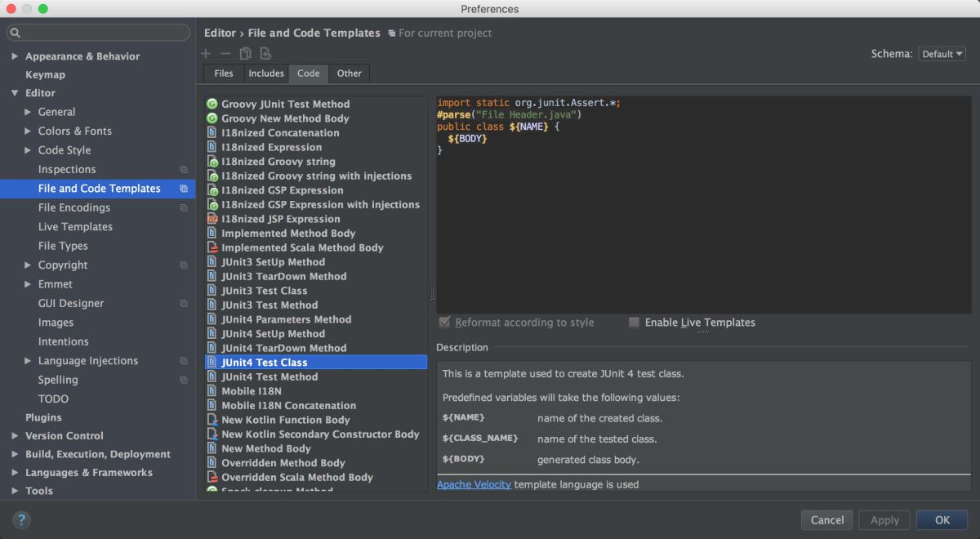Click file icon of Mobile I18N
The image size is (980, 539).
[212, 391]
